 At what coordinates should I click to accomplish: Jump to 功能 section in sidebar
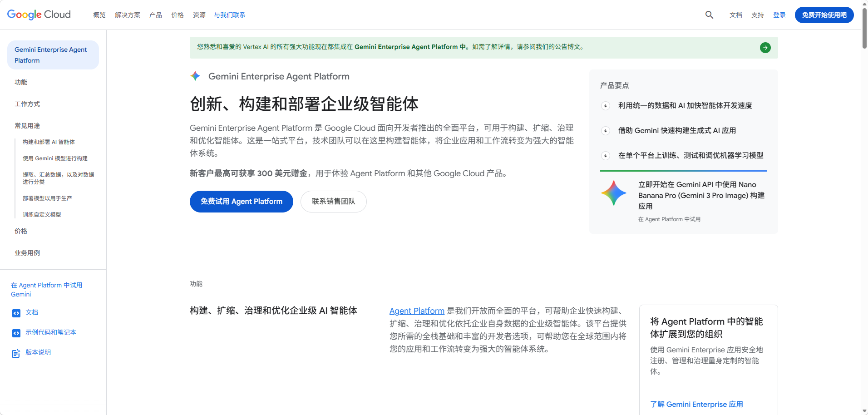[21, 82]
